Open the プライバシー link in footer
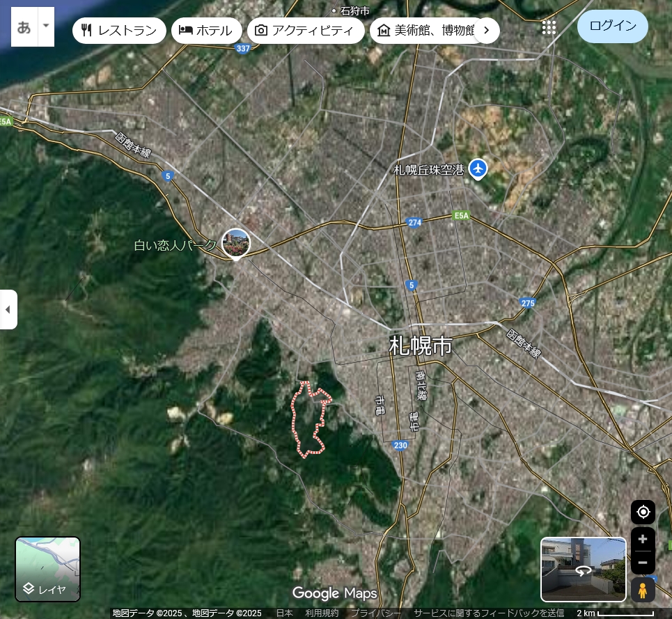The height and width of the screenshot is (619, 672). coord(376,613)
